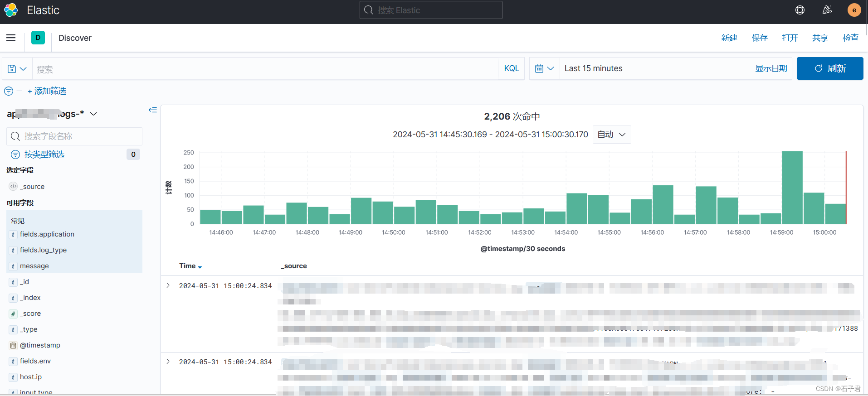This screenshot has width=868, height=396.
Task: Click 新建 in the top menu
Action: point(729,38)
